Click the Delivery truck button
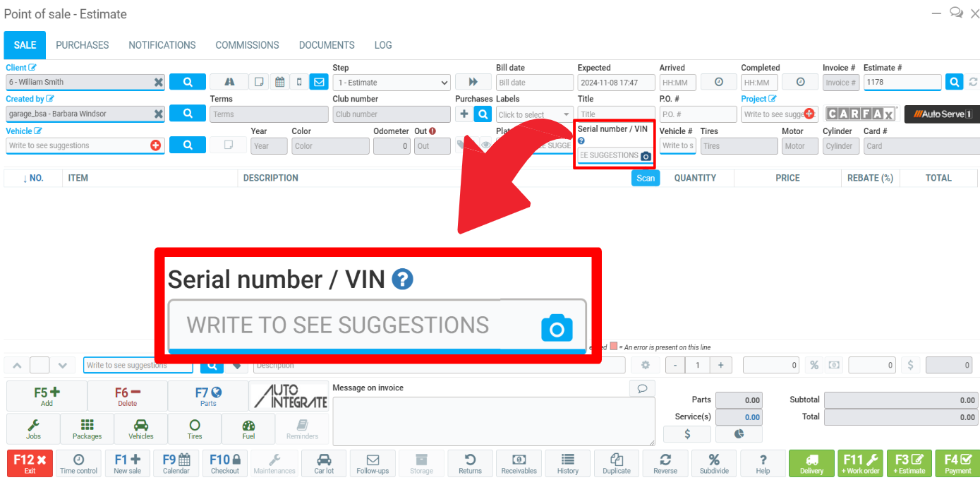The height and width of the screenshot is (480, 980). [x=811, y=463]
